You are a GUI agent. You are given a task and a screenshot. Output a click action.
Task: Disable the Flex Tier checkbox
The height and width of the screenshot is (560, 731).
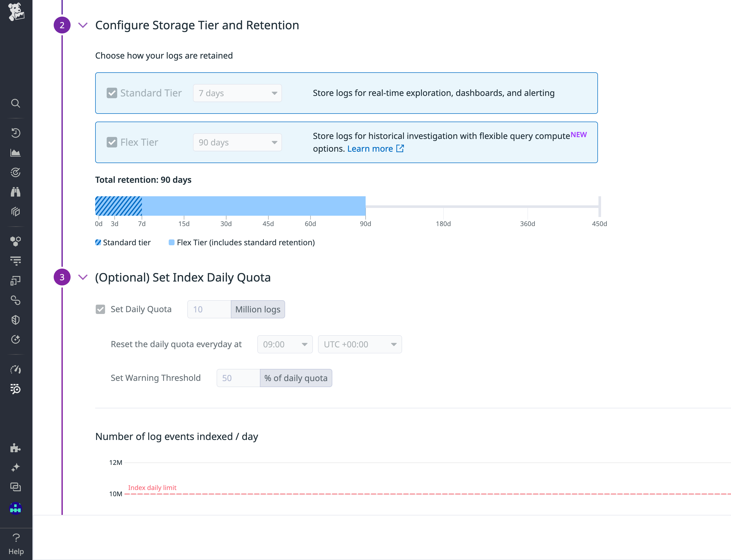click(x=112, y=142)
